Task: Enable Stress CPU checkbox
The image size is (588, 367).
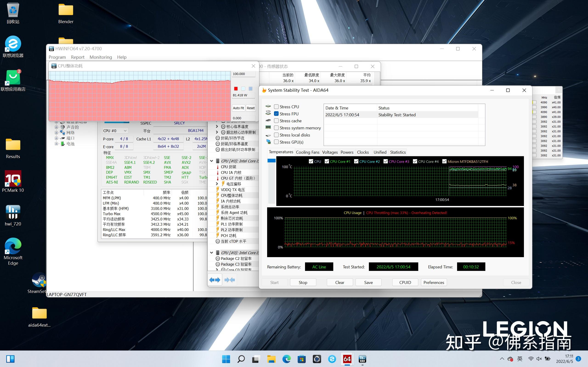Action: coord(276,107)
